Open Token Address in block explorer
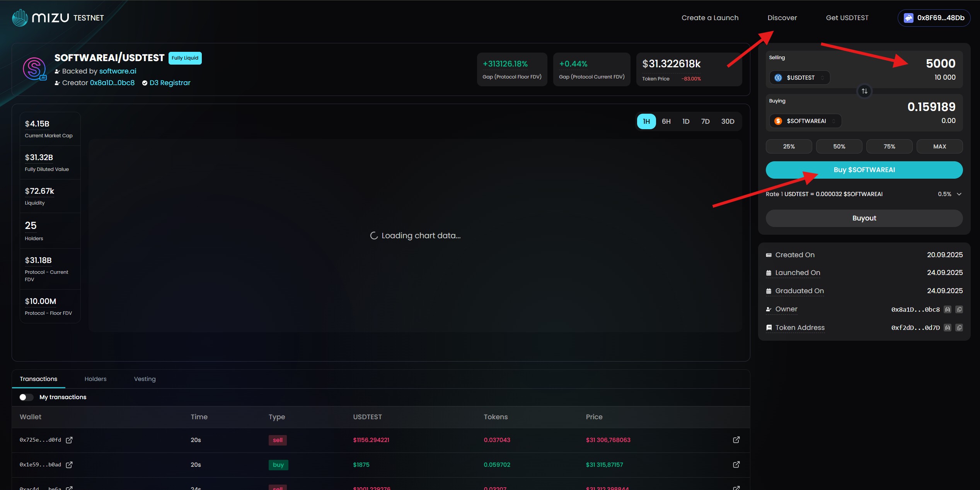Image resolution: width=980 pixels, height=490 pixels. [x=948, y=328]
